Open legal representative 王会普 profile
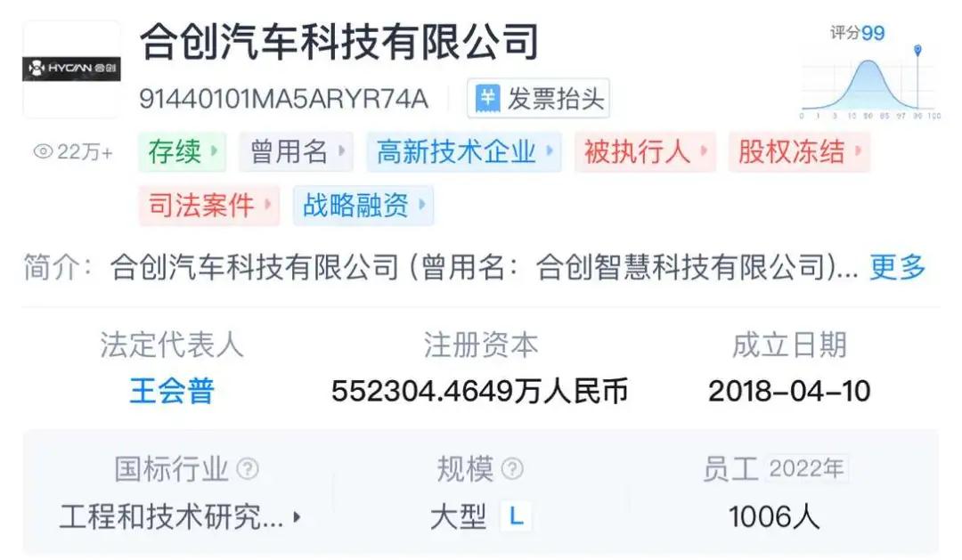The height and width of the screenshot is (560, 962). (172, 391)
